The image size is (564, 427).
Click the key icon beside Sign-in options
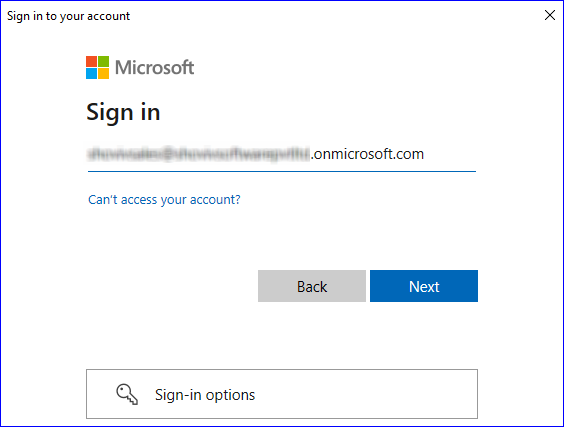point(127,394)
